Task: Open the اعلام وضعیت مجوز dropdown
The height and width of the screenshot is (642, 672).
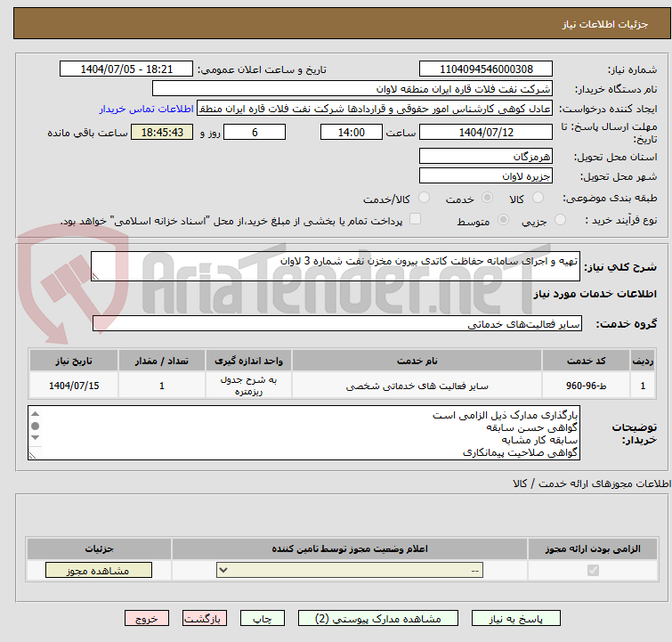Action: 350,571
